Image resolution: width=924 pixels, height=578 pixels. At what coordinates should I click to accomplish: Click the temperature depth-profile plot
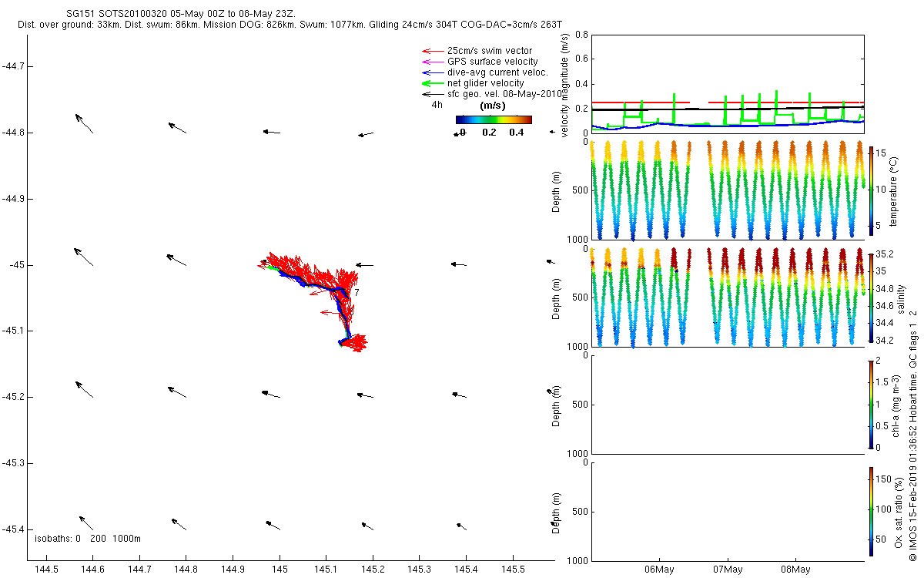[726, 190]
